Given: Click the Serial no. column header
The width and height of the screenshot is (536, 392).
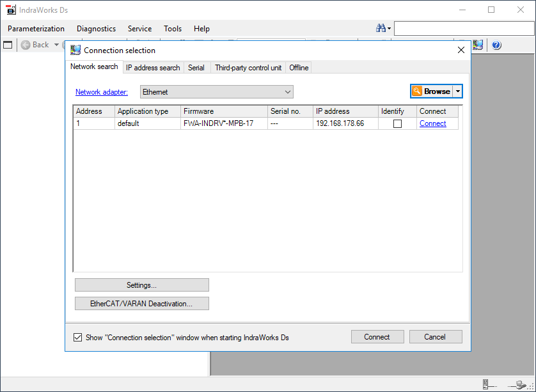Looking at the screenshot, I should tap(290, 111).
